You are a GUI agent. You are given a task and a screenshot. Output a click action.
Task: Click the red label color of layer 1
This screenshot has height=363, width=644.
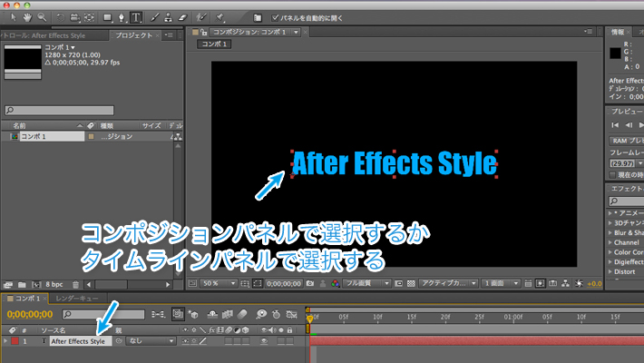[15, 341]
